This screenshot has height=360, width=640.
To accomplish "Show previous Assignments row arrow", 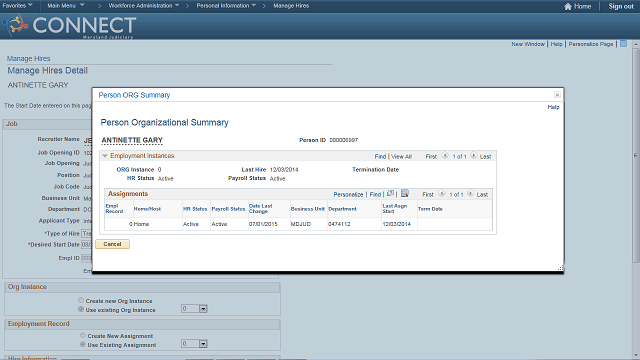I will point(442,193).
